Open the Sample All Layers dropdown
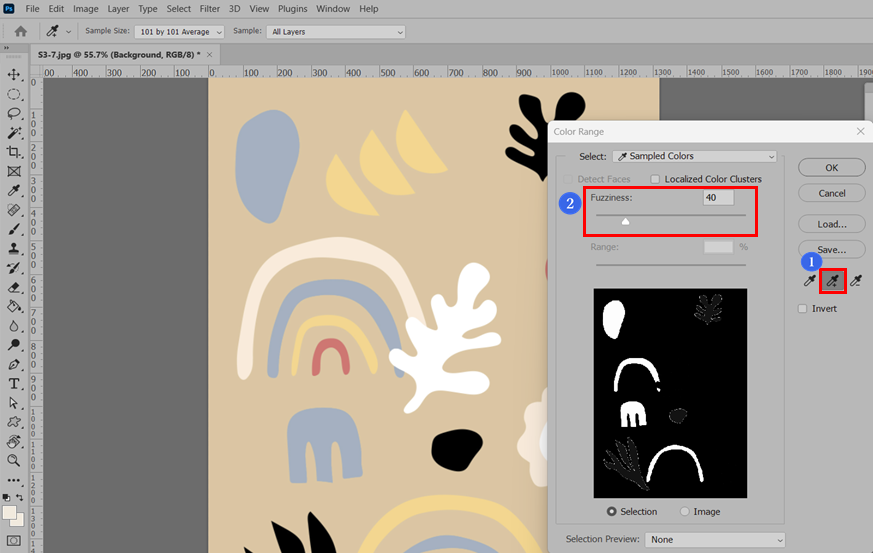Screen dimensions: 873x553 pos(336,32)
